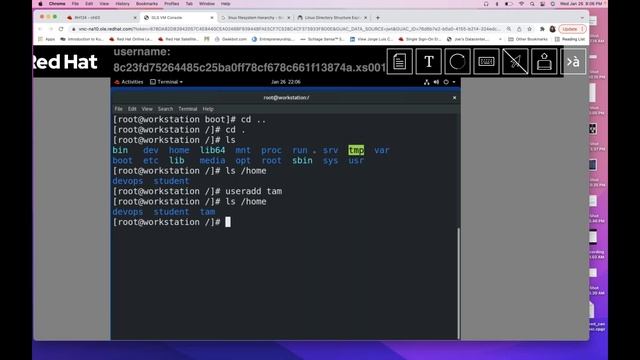
Task: Open the Chrome extensions puzzle icon
Action: (542, 29)
